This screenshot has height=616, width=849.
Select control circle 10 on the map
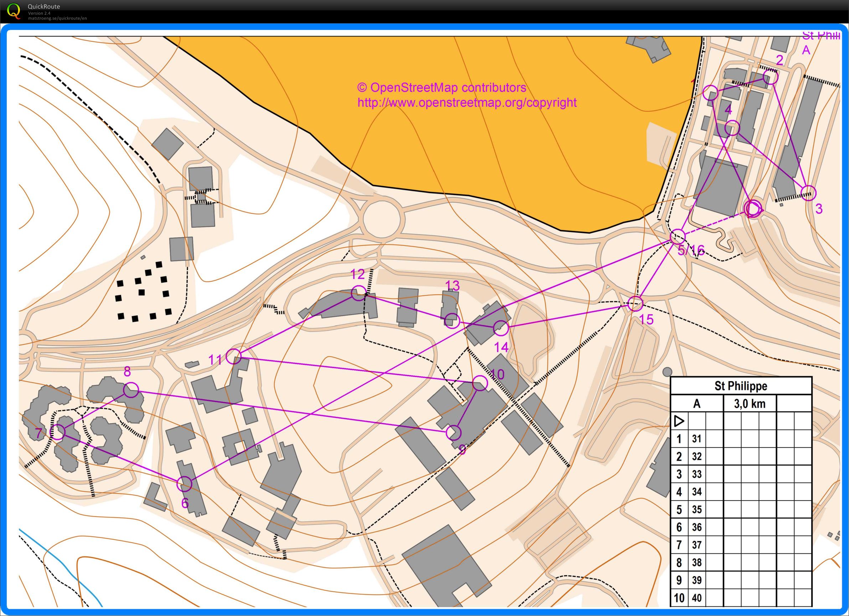click(480, 383)
